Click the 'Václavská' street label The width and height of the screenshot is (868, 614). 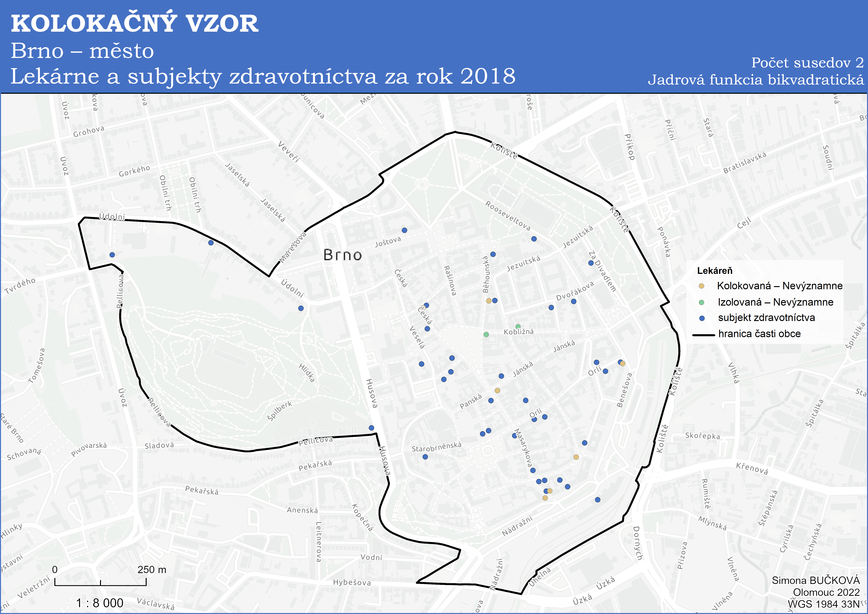point(155,603)
